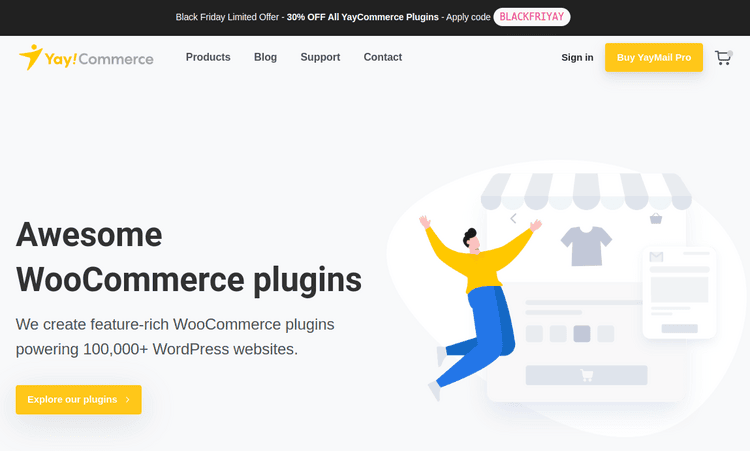The image size is (750, 451).
Task: Open the shopping cart icon in header
Action: click(723, 58)
